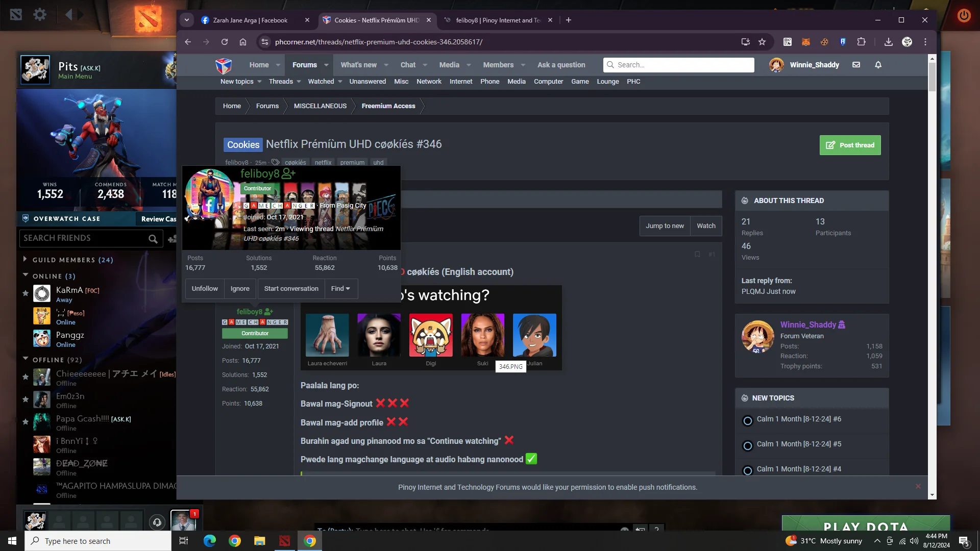980x551 pixels.
Task: Click the netflix tag
Action: click(323, 163)
